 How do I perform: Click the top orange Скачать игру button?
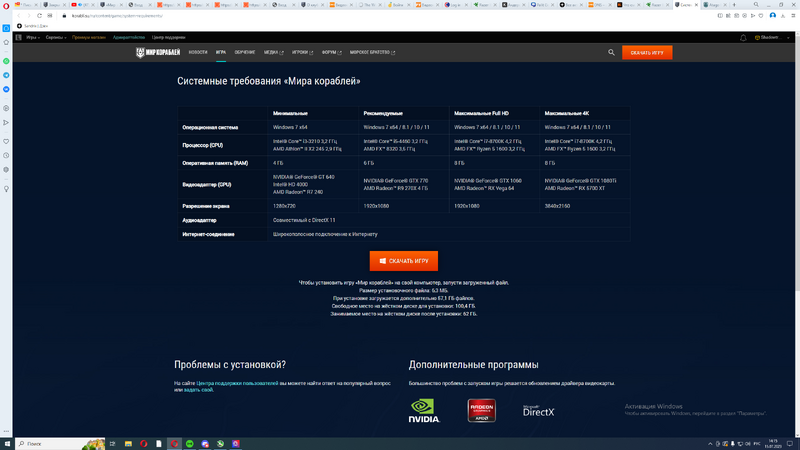coord(647,53)
